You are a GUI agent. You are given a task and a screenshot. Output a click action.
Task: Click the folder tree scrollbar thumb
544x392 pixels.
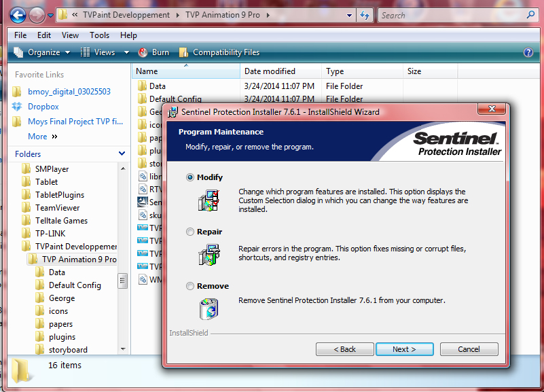123,281
